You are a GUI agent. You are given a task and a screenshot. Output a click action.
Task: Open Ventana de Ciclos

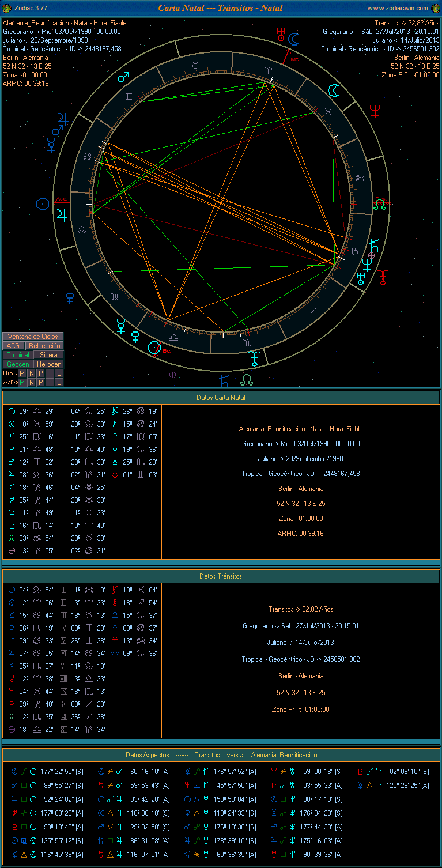pos(33,337)
